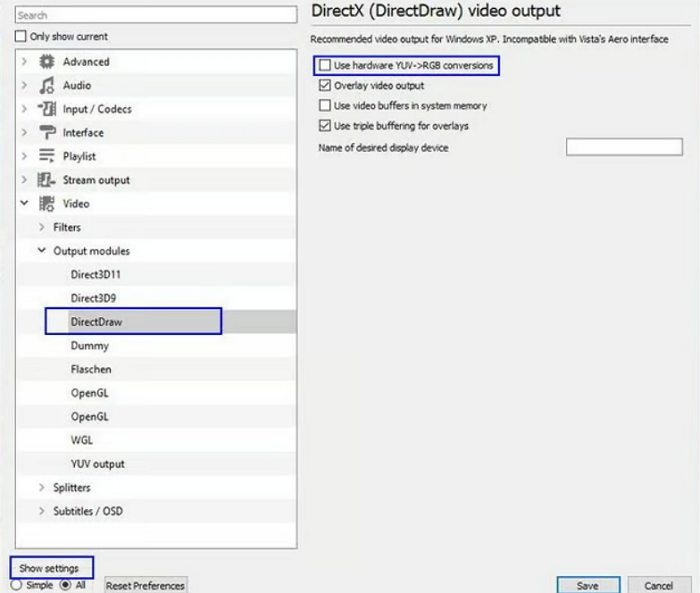
Task: Check Use video buffers in system memory
Action: [325, 105]
